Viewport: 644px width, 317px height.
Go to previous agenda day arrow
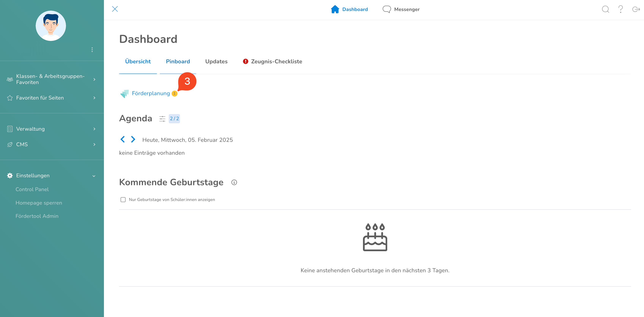click(123, 139)
